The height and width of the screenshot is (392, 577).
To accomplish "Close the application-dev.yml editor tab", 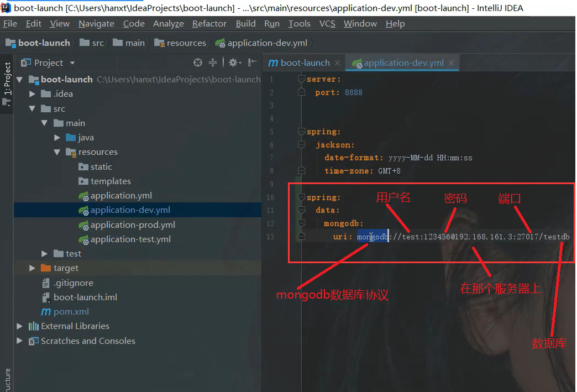I will tap(451, 63).
